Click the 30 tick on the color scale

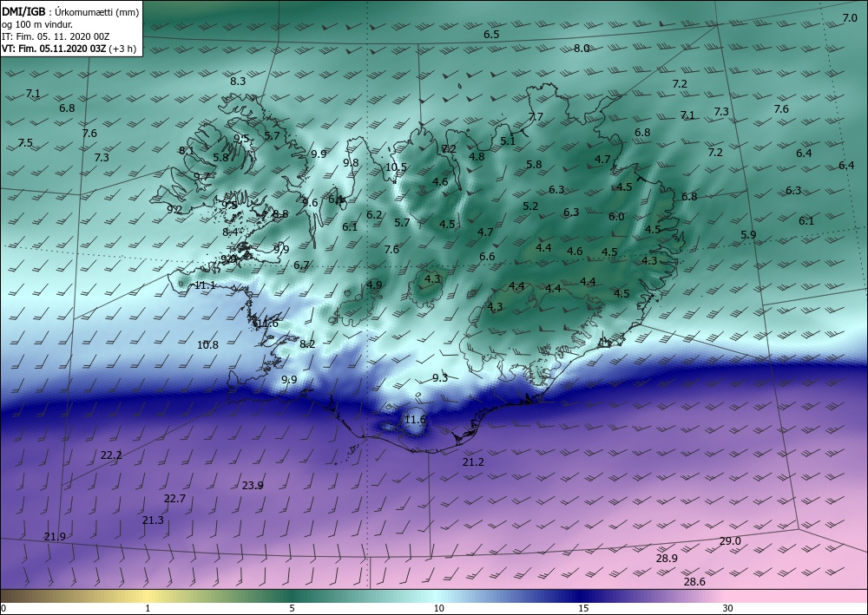pos(728,608)
